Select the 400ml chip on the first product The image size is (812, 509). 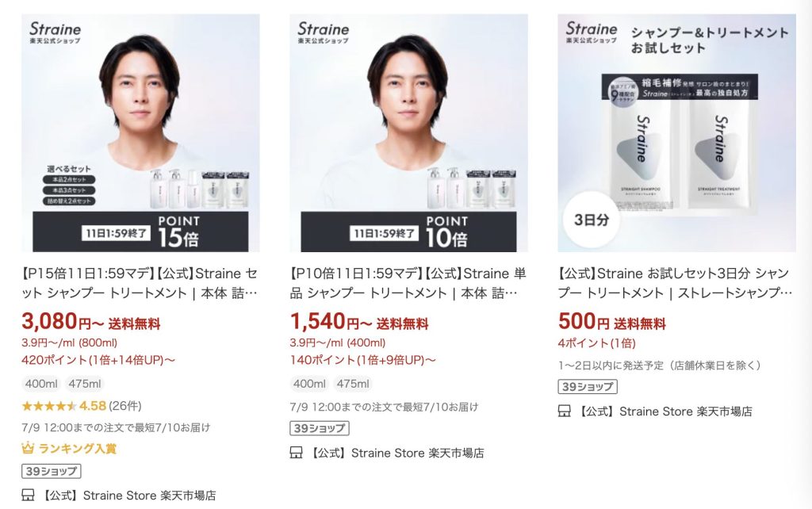pos(41,385)
